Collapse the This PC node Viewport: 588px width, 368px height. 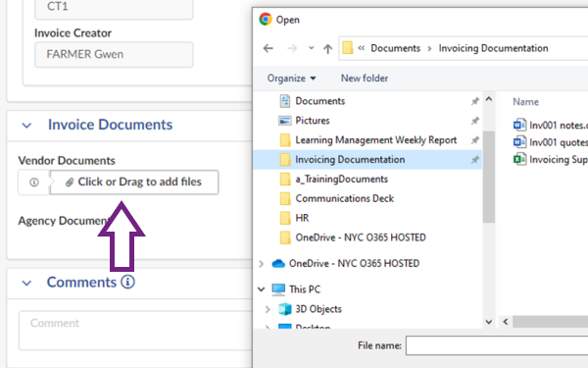click(262, 289)
